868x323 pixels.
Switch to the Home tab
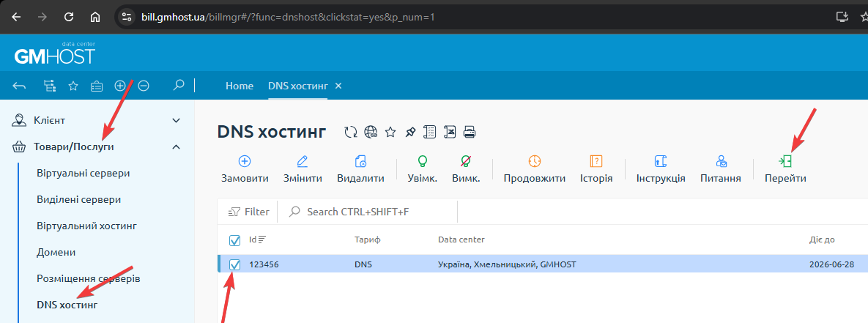click(240, 86)
